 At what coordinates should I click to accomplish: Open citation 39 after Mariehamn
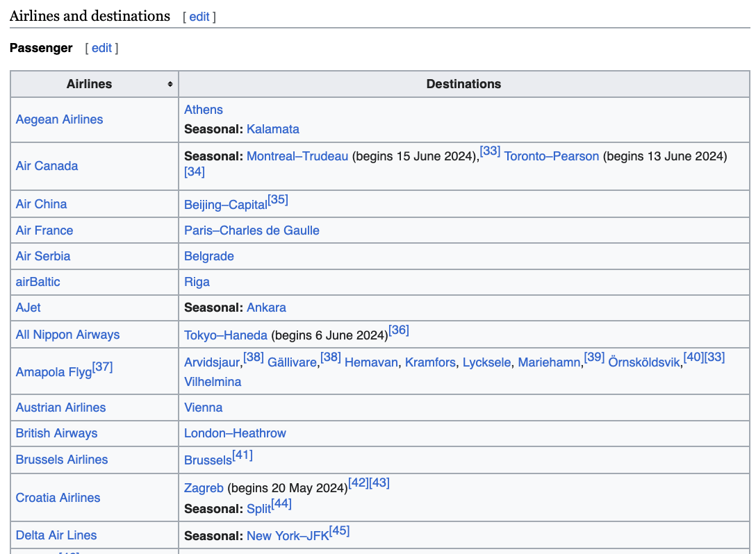click(595, 357)
